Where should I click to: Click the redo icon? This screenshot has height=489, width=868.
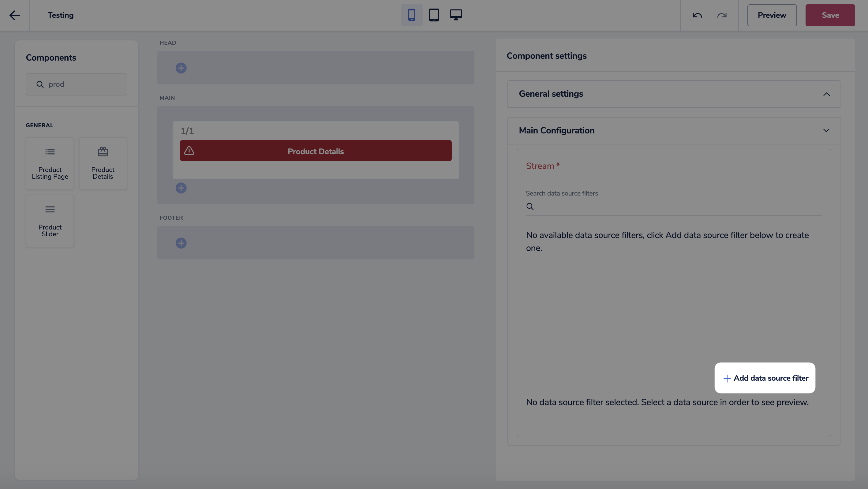coord(721,16)
